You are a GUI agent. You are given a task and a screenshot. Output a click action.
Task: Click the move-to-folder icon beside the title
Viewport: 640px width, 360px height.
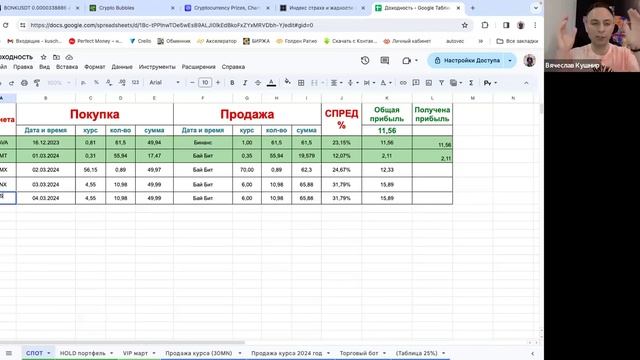(56, 57)
